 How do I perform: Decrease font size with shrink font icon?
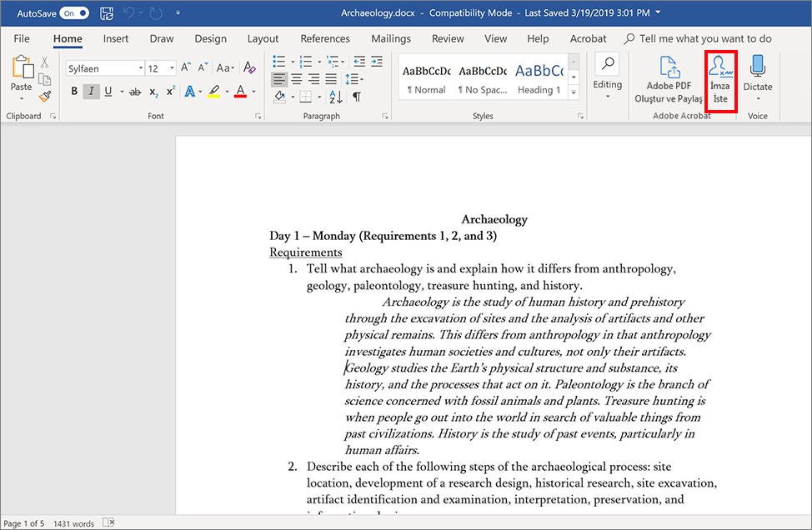(x=203, y=67)
